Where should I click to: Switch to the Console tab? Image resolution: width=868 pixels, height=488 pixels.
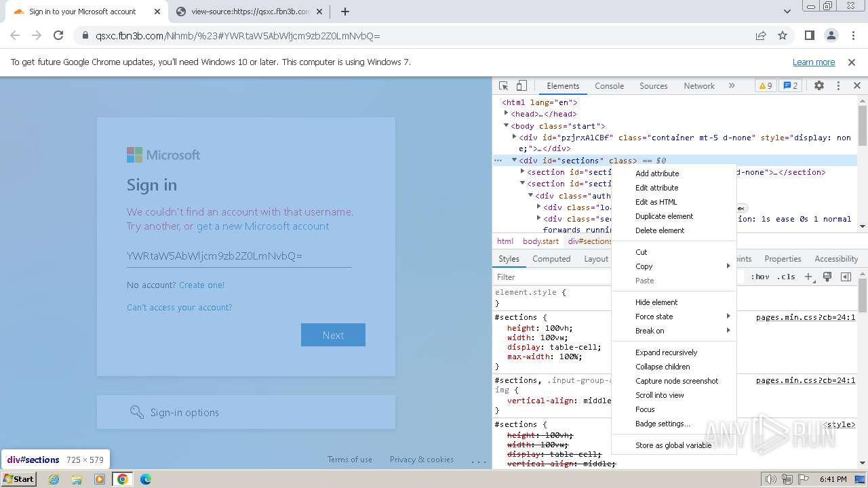[x=609, y=86]
